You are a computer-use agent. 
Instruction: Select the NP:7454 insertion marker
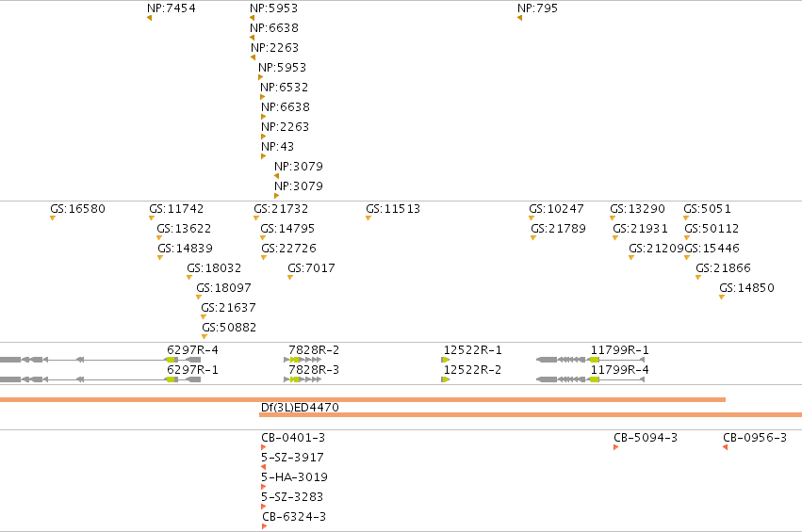pos(149,18)
